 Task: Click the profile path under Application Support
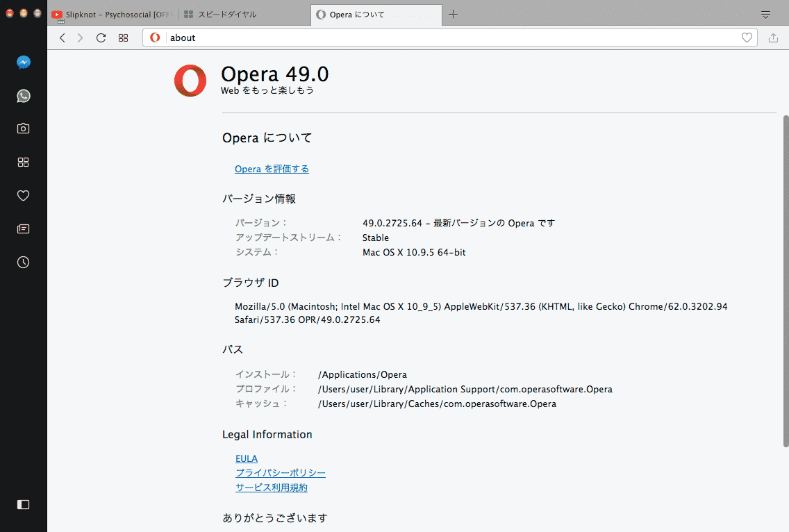tap(465, 389)
